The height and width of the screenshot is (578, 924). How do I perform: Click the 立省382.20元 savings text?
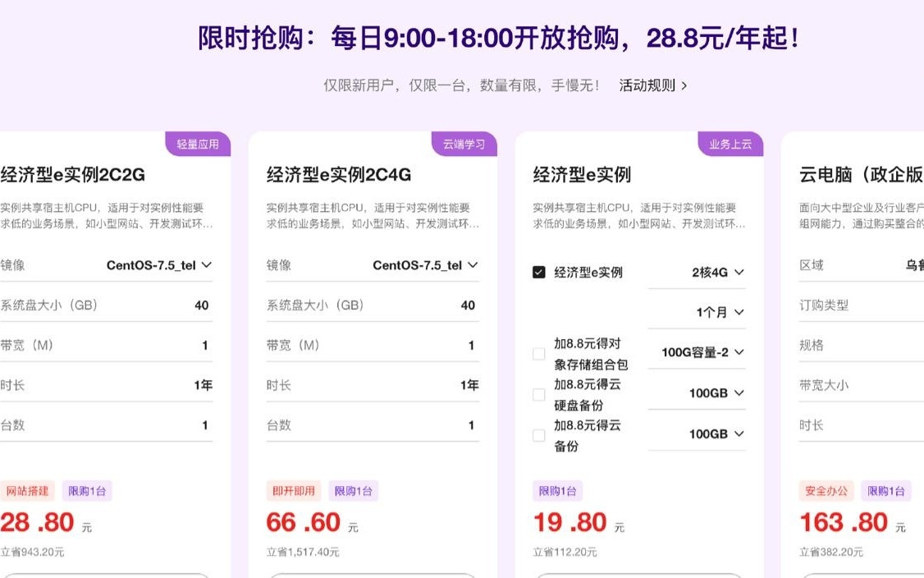click(831, 552)
